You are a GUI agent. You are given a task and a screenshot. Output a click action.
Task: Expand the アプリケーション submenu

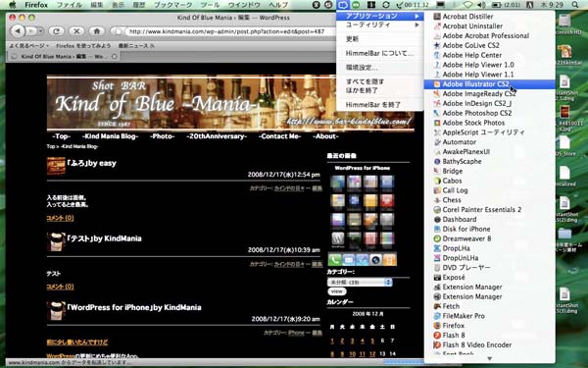[380, 16]
